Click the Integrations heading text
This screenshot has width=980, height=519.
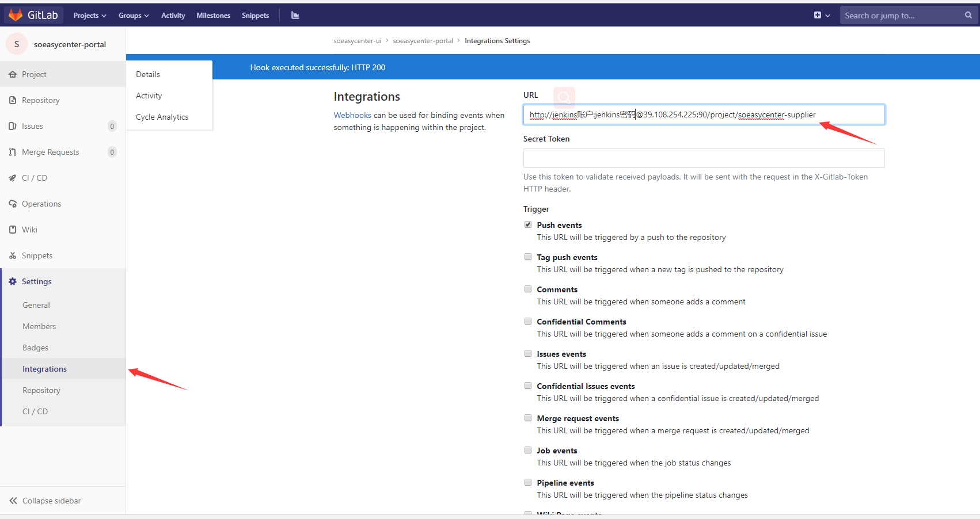tap(367, 97)
